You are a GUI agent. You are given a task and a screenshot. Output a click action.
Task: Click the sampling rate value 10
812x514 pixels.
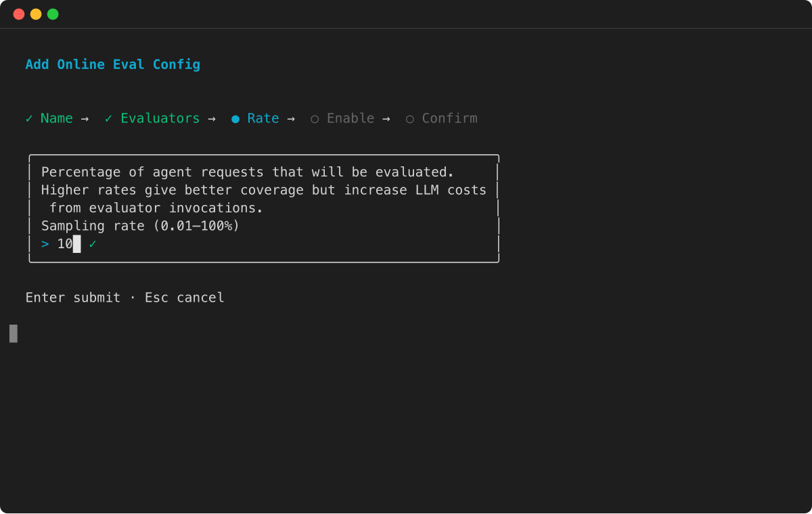pyautogui.click(x=64, y=244)
